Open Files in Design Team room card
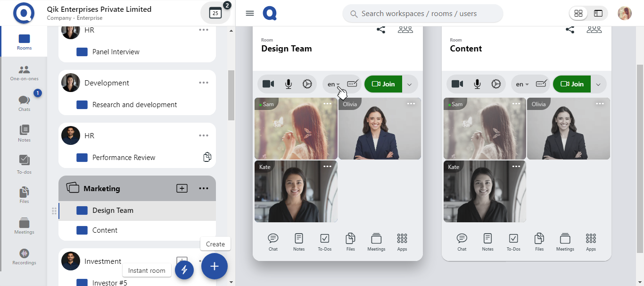The image size is (644, 286). click(x=350, y=242)
